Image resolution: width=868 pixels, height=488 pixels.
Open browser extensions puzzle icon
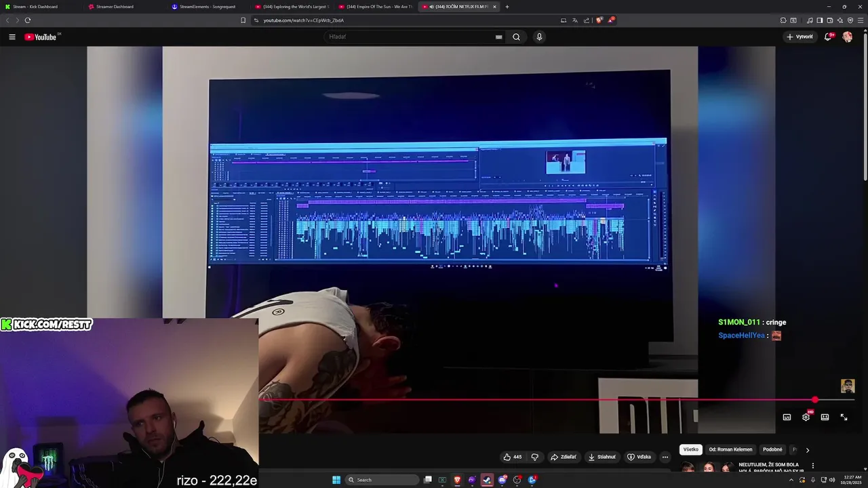[x=783, y=20]
